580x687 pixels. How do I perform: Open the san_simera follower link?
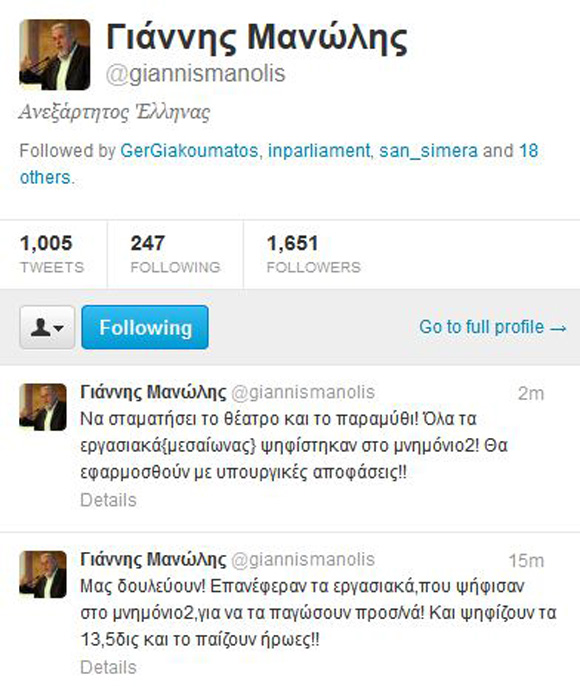click(x=428, y=151)
